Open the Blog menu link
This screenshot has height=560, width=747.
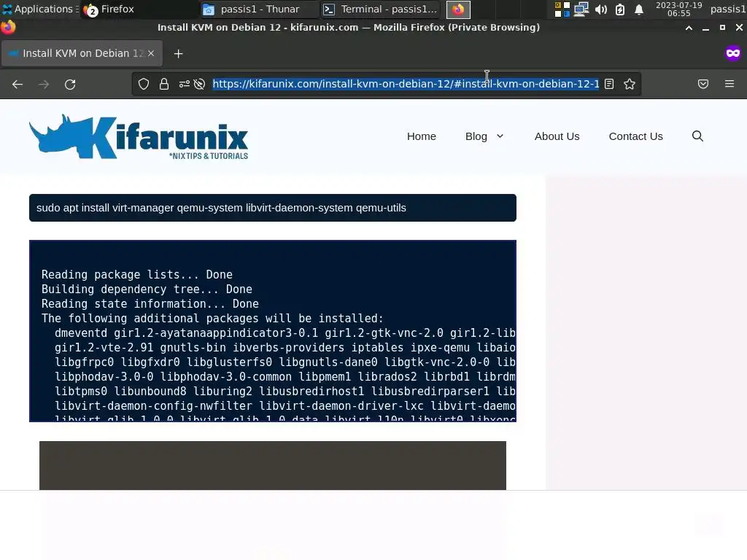[476, 136]
